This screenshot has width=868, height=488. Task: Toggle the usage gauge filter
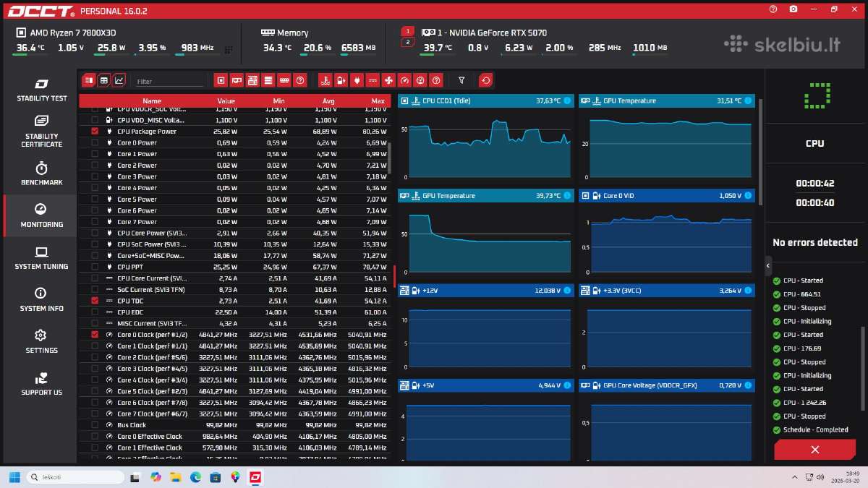420,80
